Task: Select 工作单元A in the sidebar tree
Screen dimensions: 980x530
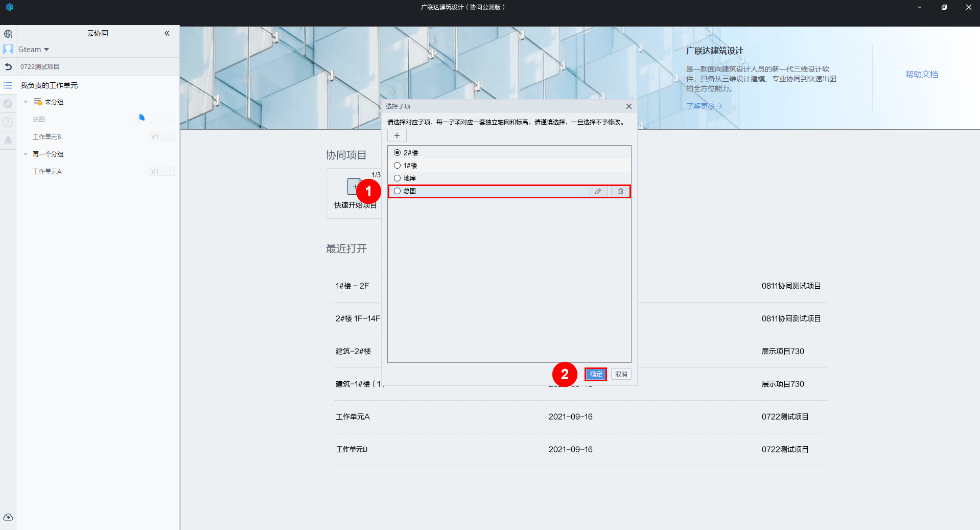Action: point(47,171)
